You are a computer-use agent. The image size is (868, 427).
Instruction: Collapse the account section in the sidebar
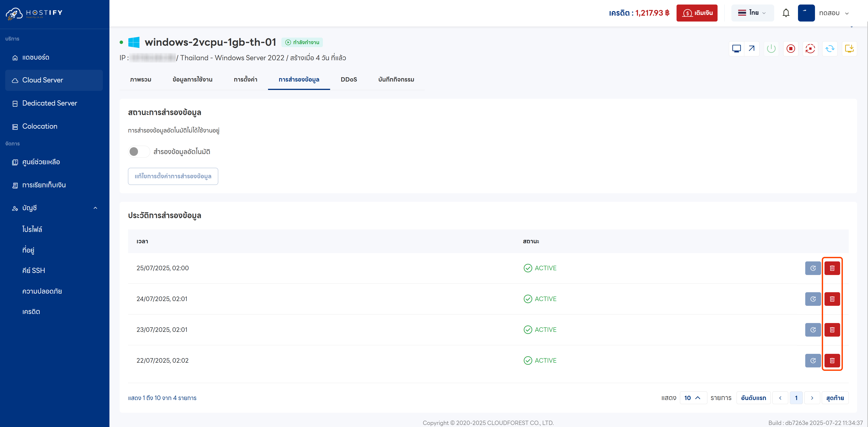click(x=95, y=208)
